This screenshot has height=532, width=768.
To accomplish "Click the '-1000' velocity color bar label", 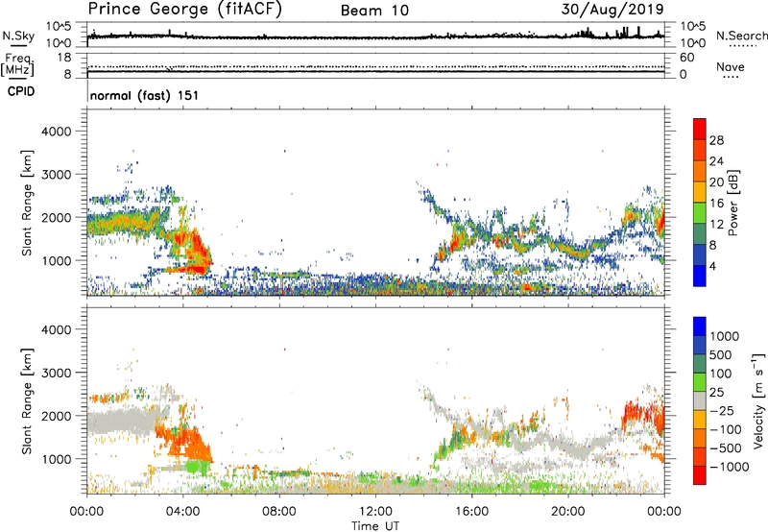I will tap(730, 467).
